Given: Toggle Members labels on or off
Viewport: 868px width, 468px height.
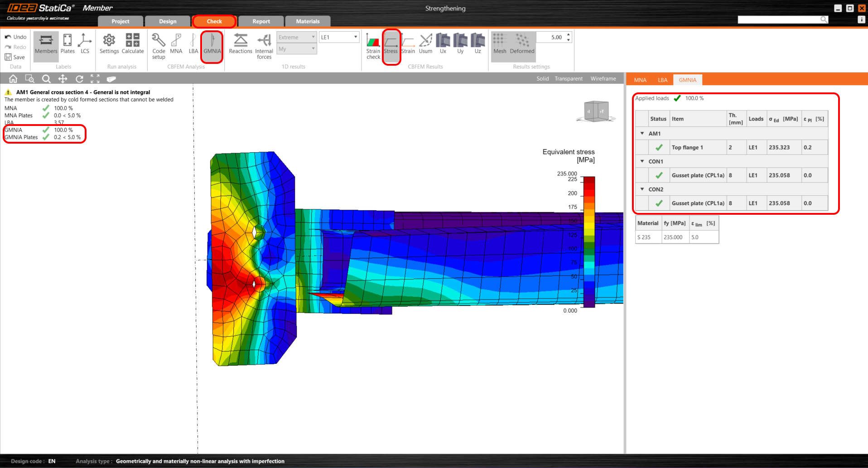Looking at the screenshot, I should point(46,44).
